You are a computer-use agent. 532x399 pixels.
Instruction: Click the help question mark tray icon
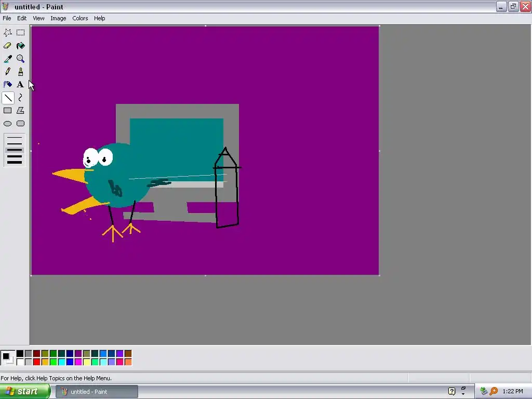click(x=451, y=391)
